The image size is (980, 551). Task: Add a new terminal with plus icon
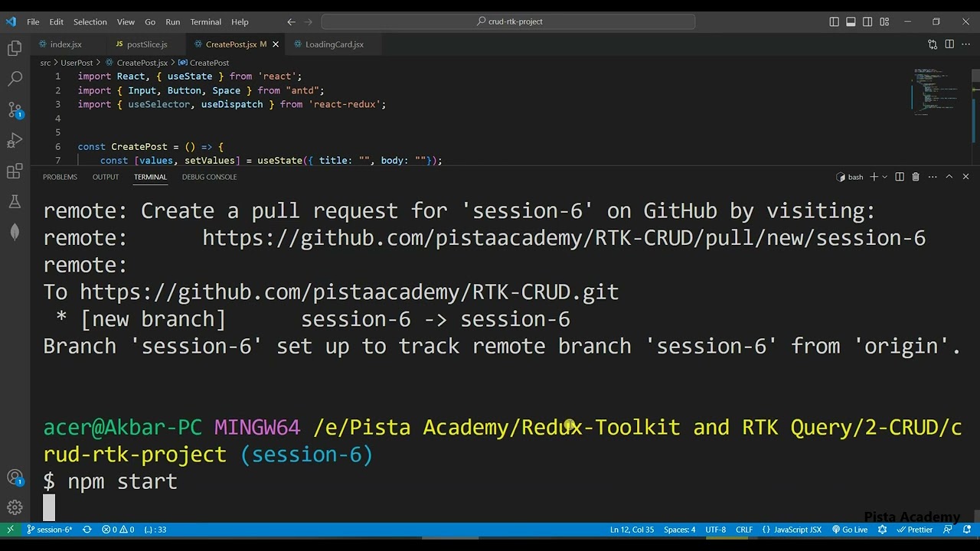[x=874, y=177]
